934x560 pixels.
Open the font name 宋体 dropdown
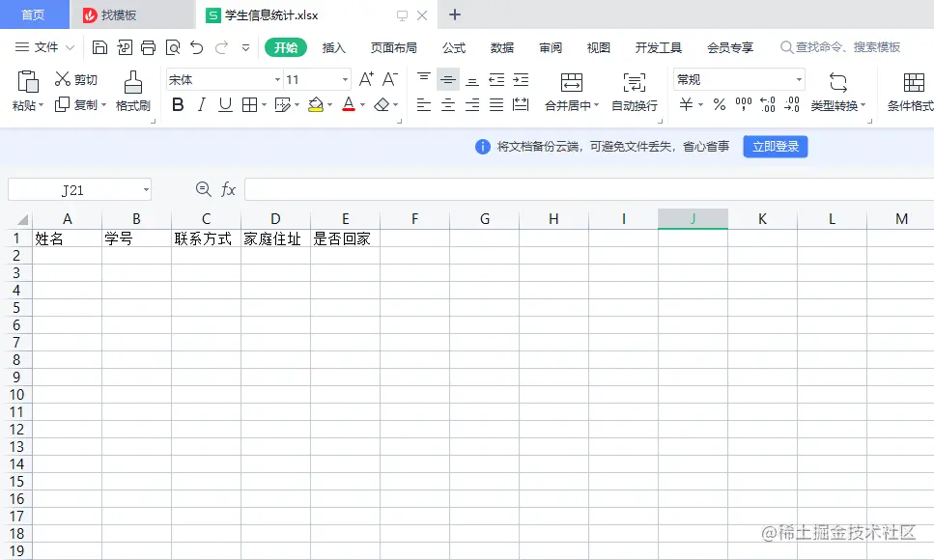click(x=277, y=80)
